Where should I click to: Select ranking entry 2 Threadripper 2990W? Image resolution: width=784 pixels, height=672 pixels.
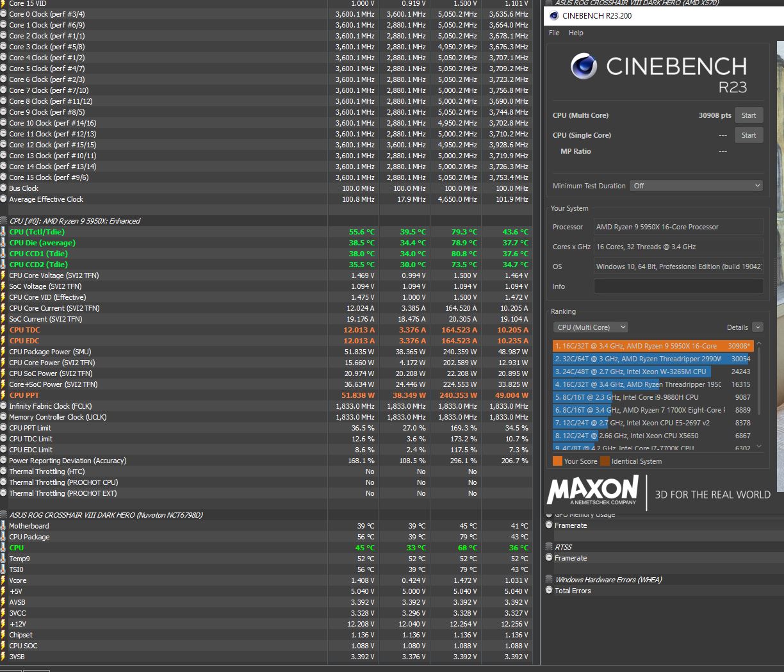pyautogui.click(x=653, y=359)
